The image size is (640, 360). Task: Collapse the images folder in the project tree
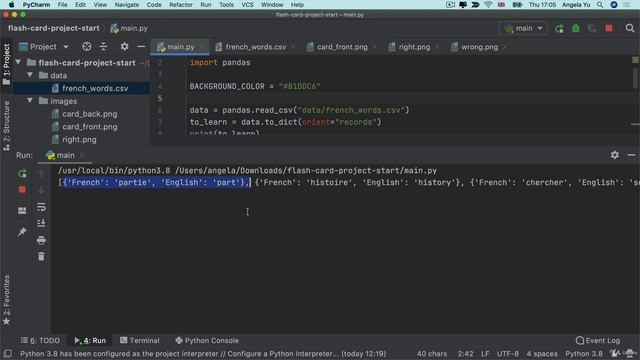tap(30, 100)
